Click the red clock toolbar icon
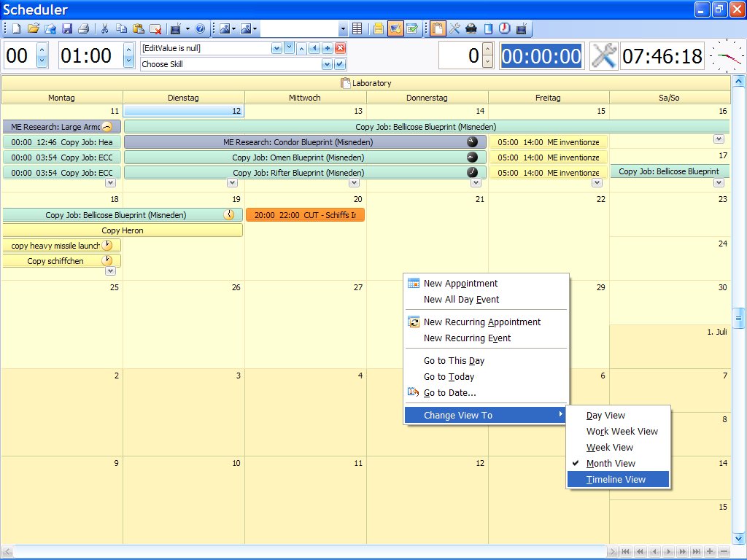The width and height of the screenshot is (747, 560). 505,29
